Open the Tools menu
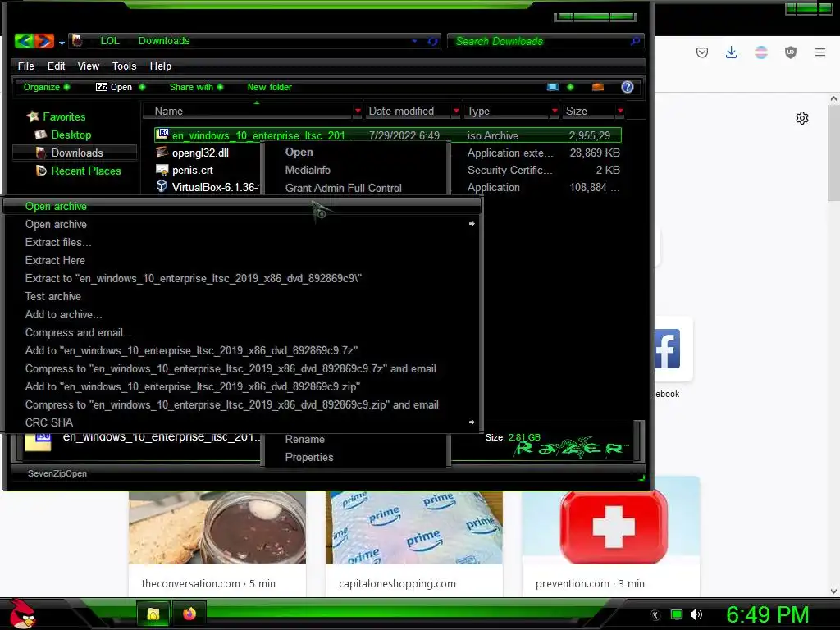 pos(125,66)
